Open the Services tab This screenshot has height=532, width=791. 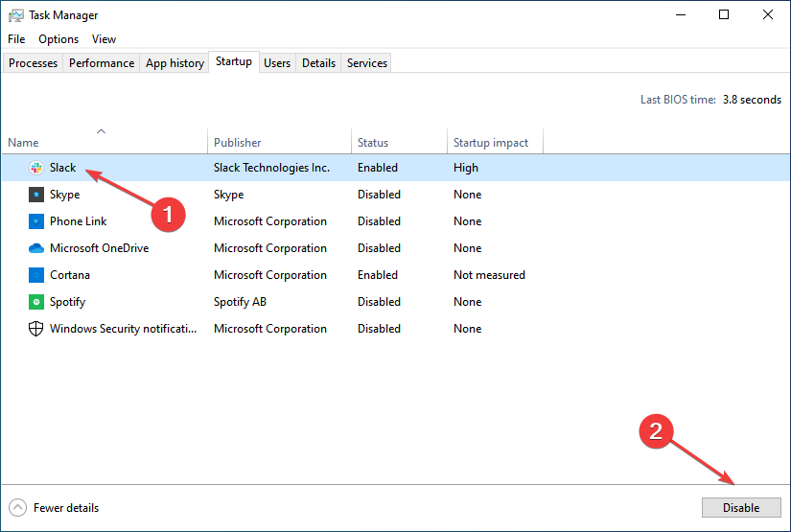tap(367, 63)
